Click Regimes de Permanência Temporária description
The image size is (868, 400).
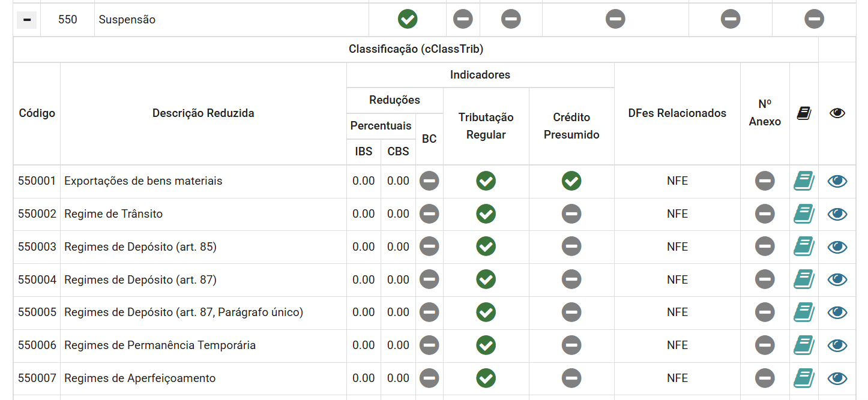coord(160,345)
